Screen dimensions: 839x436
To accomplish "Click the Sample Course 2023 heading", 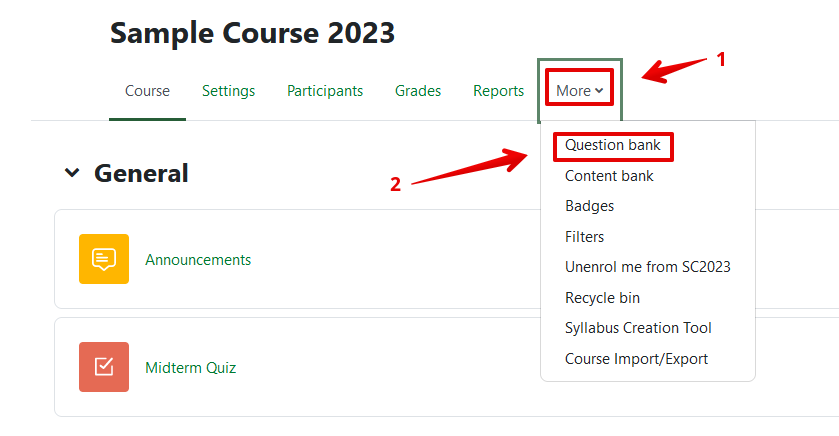I will pos(252,33).
